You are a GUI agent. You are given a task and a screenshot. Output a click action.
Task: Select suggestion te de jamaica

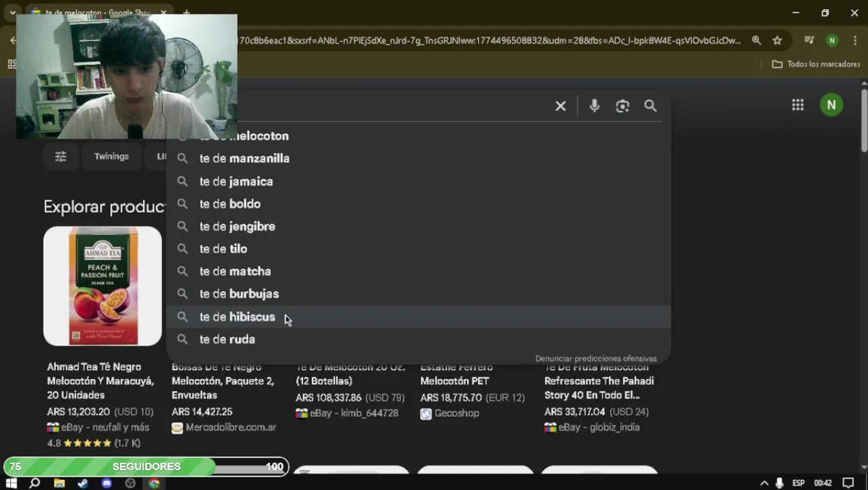419,182
